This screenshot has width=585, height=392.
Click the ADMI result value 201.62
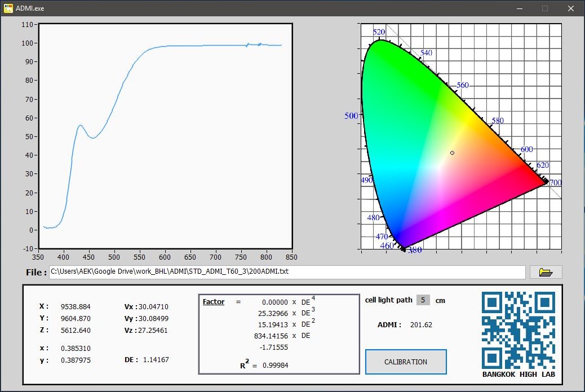421,325
